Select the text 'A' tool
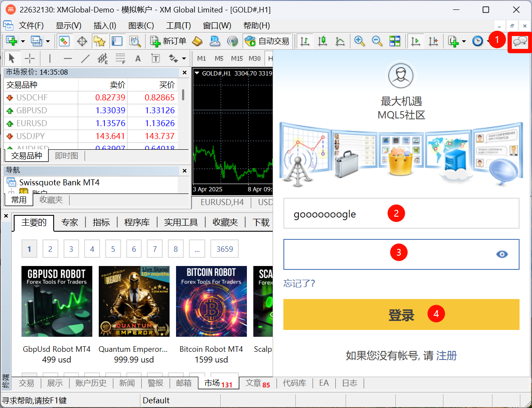Image resolution: width=532 pixels, height=408 pixels. [138, 58]
